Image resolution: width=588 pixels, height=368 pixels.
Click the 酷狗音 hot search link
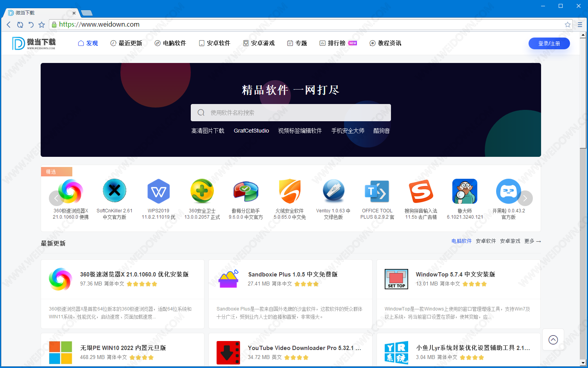click(382, 131)
